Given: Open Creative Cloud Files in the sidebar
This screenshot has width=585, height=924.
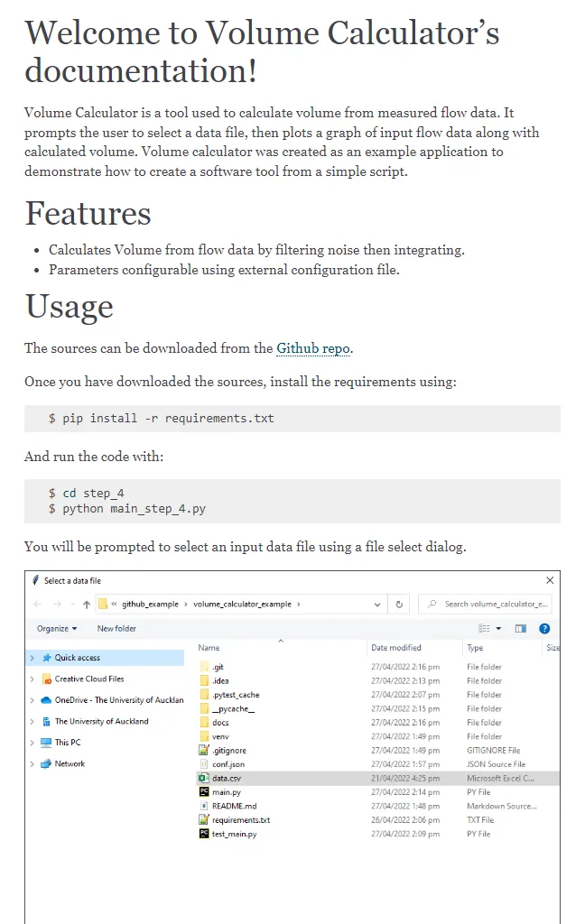Looking at the screenshot, I should tap(88, 679).
